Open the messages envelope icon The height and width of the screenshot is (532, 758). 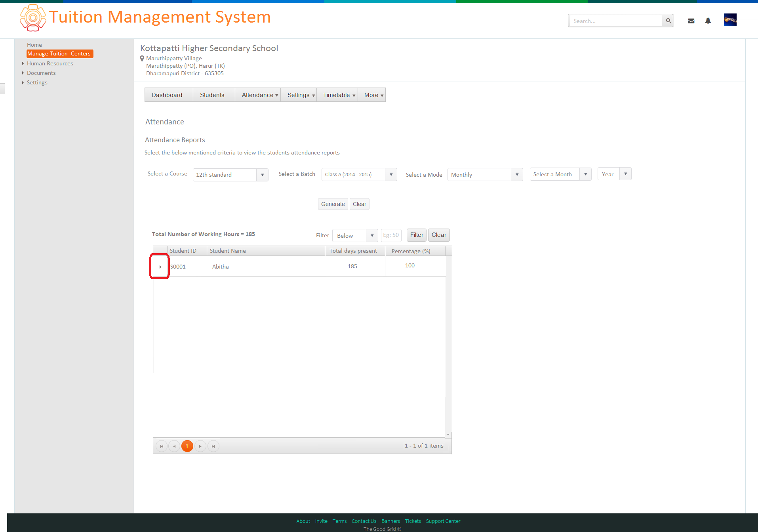point(691,21)
